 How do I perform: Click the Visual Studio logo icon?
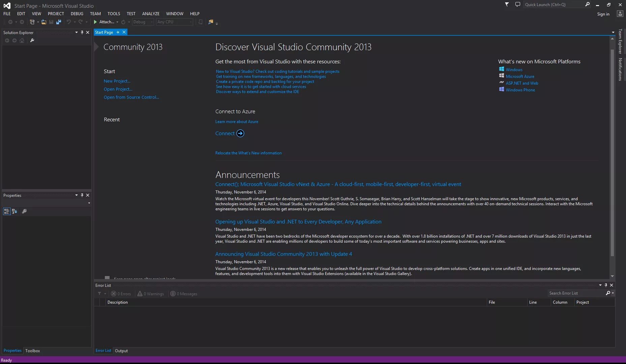point(7,5)
